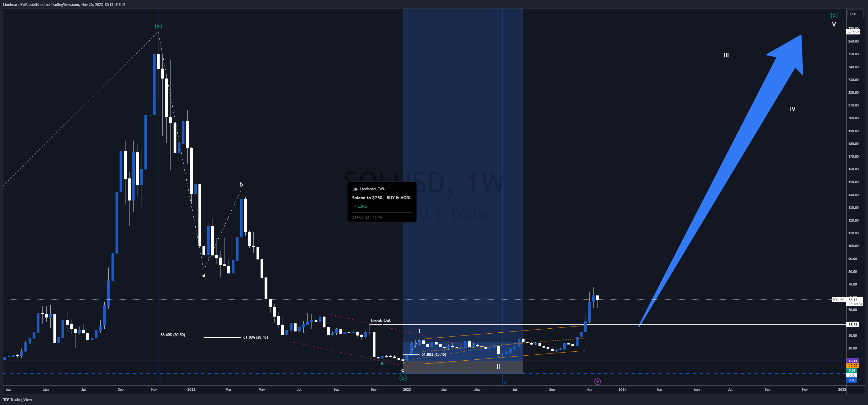Screen dimensions: 868x405
Task: Select the wave 'III' label
Action: click(726, 55)
